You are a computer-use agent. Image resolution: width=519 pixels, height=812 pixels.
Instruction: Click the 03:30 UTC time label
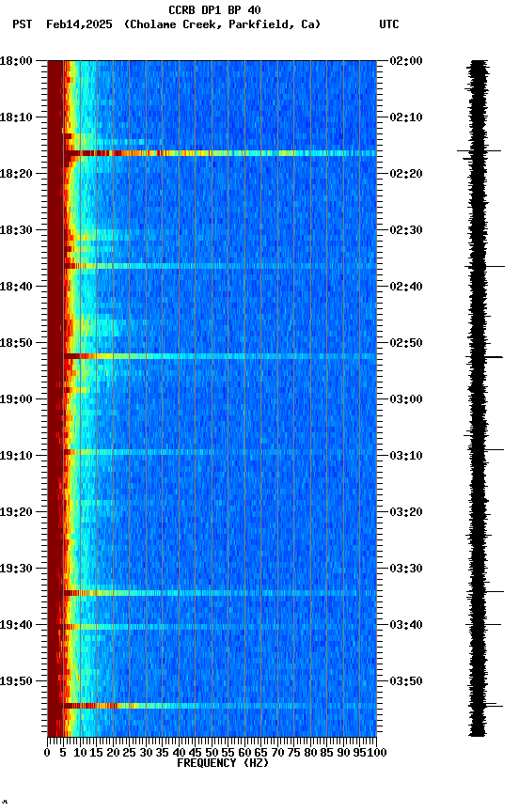tap(406, 569)
